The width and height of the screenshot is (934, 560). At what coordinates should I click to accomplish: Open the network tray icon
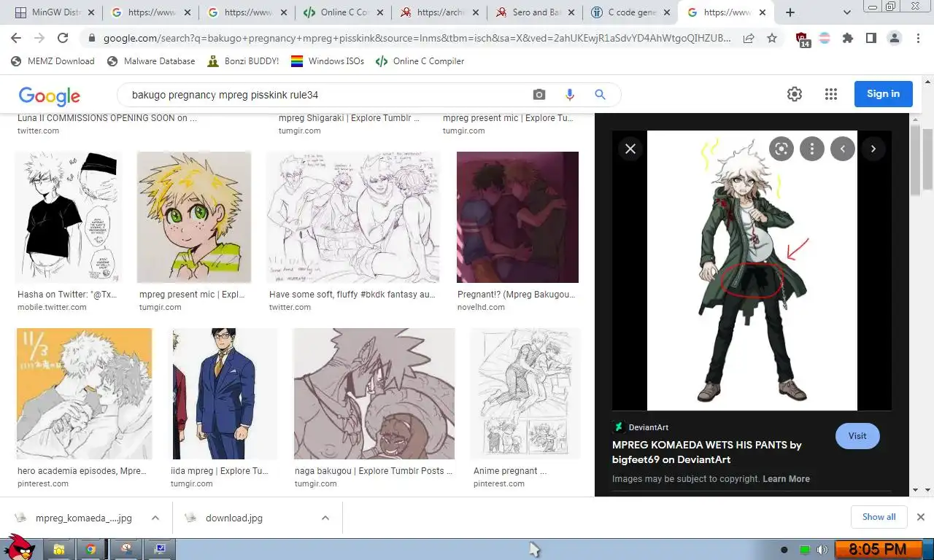tap(805, 550)
